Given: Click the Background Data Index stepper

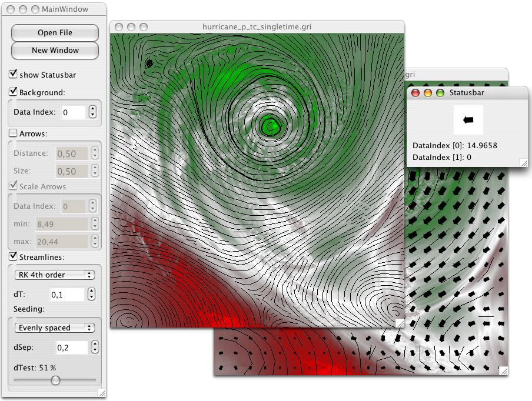Looking at the screenshot, I should point(92,112).
